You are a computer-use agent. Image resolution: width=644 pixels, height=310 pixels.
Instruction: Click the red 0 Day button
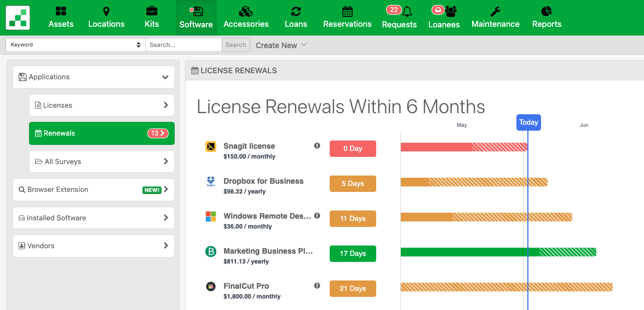(x=353, y=149)
